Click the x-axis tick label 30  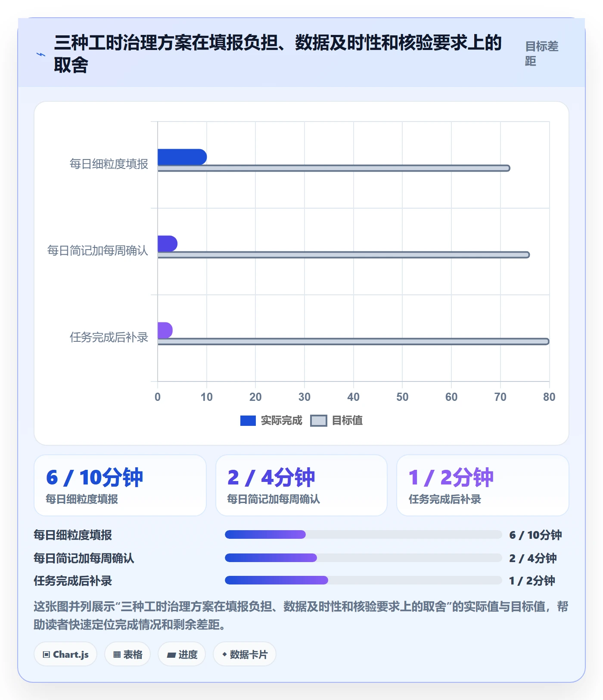[305, 397]
